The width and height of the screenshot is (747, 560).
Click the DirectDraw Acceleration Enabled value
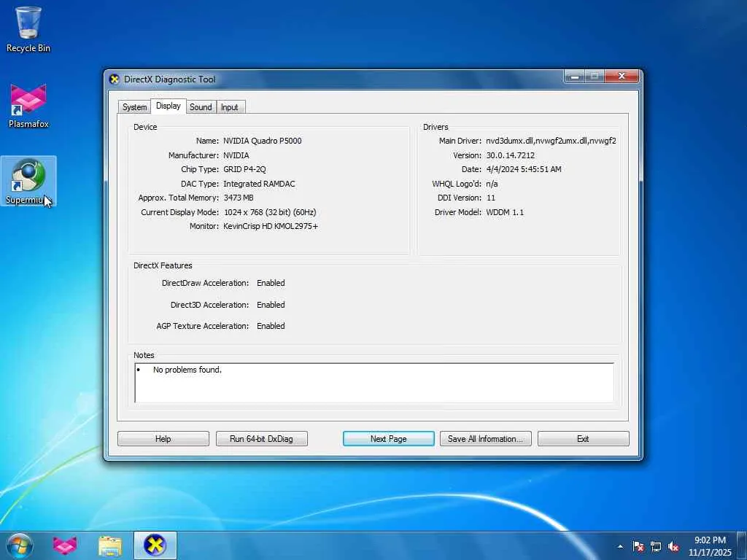(x=271, y=283)
